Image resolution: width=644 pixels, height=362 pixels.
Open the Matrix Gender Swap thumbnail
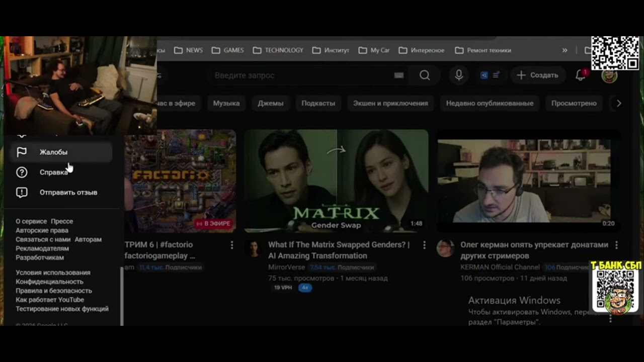336,181
